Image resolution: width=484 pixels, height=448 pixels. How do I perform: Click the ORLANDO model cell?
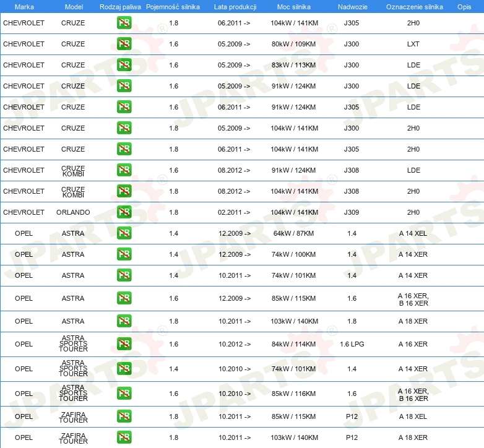tap(73, 212)
